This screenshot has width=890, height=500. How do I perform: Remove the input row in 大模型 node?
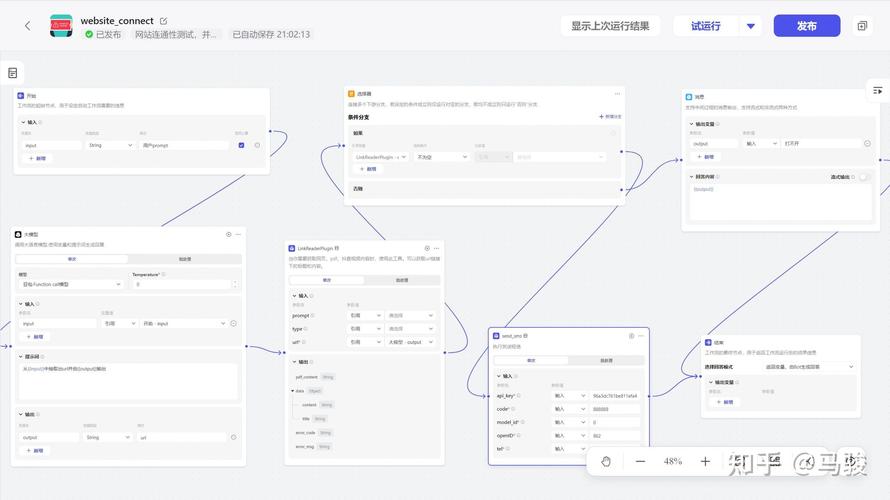coord(234,323)
